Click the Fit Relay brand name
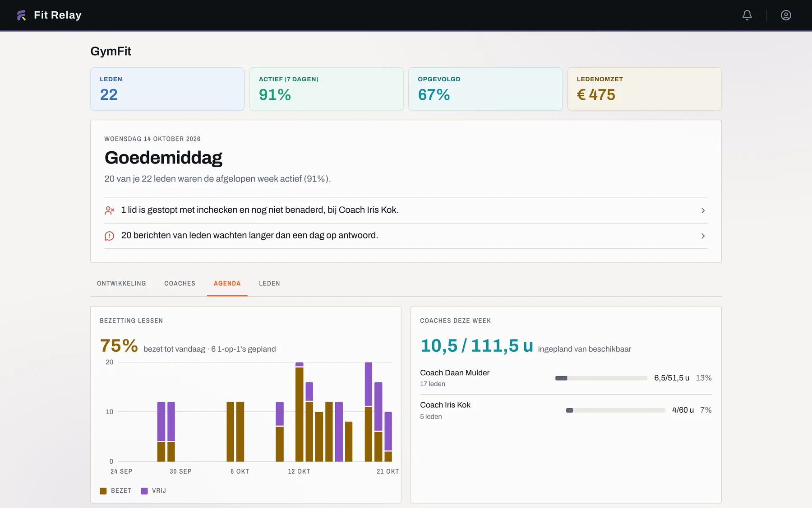 (58, 15)
